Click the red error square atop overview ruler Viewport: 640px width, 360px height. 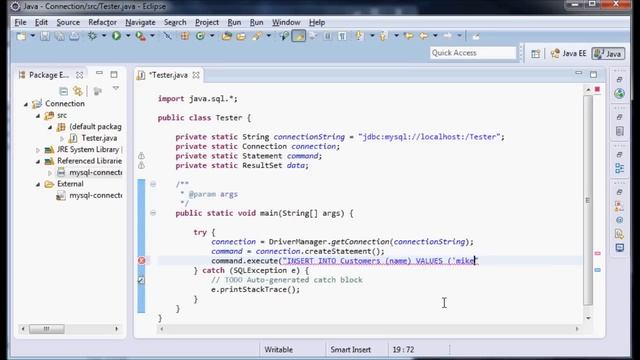click(597, 89)
